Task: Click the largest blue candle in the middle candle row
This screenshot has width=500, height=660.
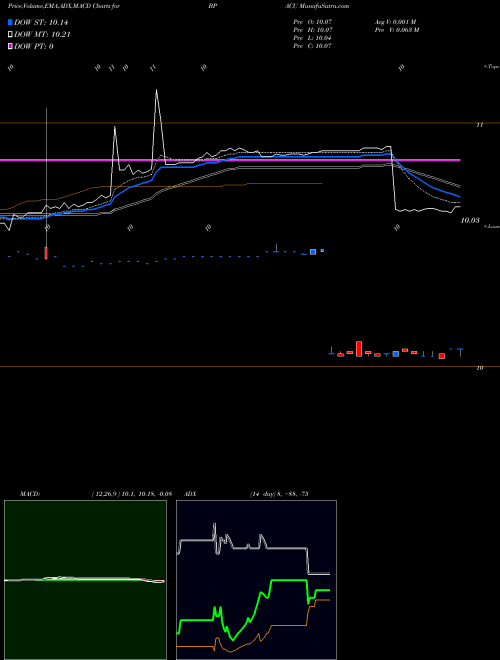Action: point(313,252)
